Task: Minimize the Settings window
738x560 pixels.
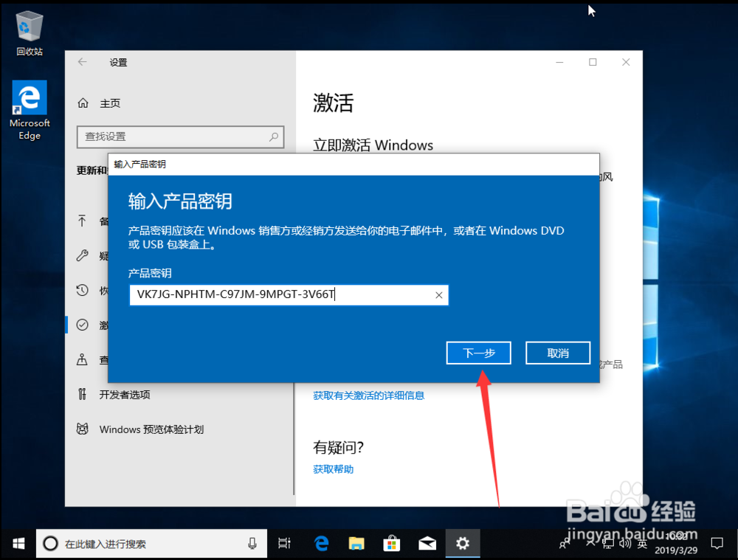Action: (x=559, y=62)
